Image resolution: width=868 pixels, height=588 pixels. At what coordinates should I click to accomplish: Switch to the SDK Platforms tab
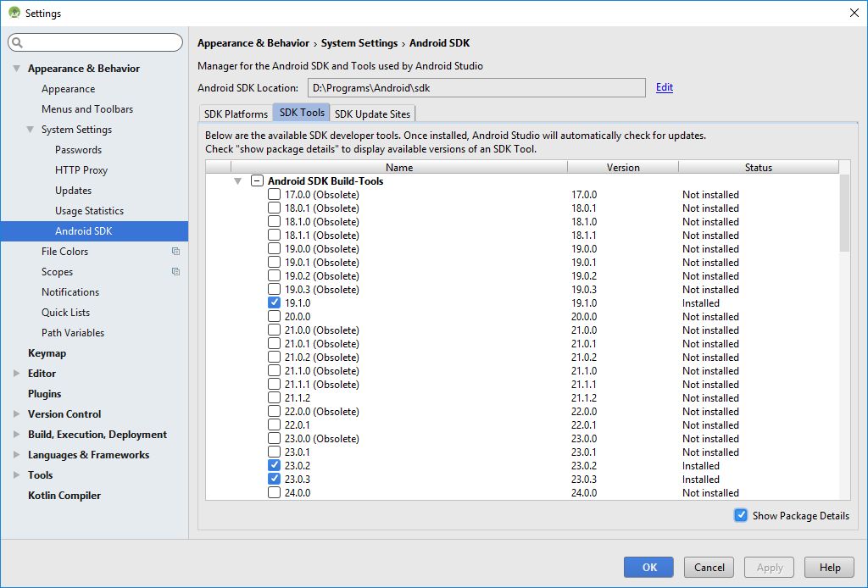236,114
